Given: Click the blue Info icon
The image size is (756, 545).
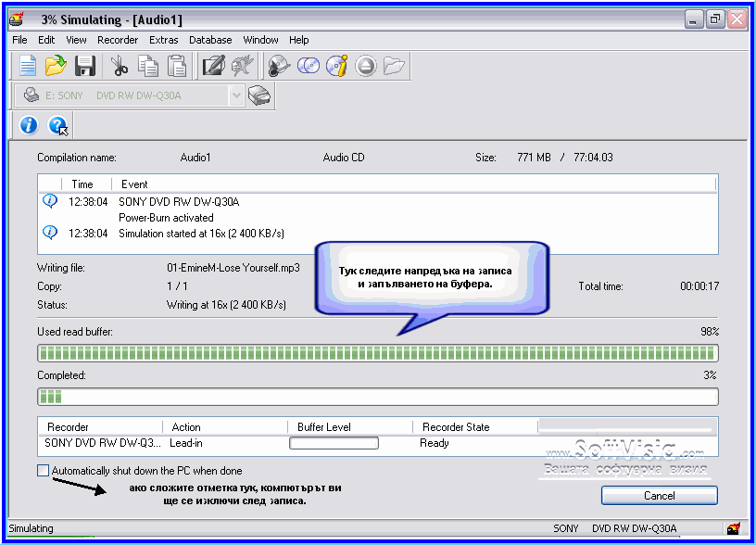Looking at the screenshot, I should tap(29, 125).
